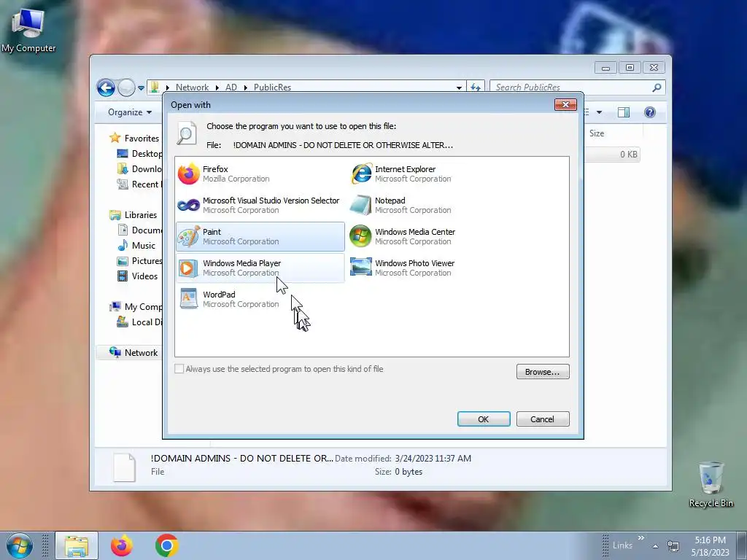The image size is (747, 560).
Task: Select Windows Media Player
Action: (260, 268)
